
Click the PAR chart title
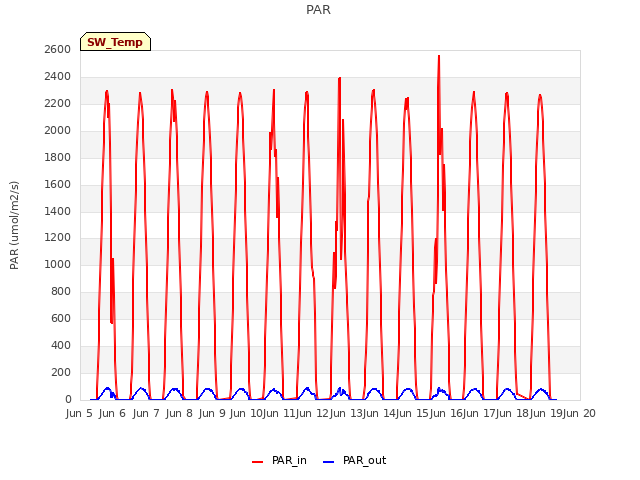point(318,10)
